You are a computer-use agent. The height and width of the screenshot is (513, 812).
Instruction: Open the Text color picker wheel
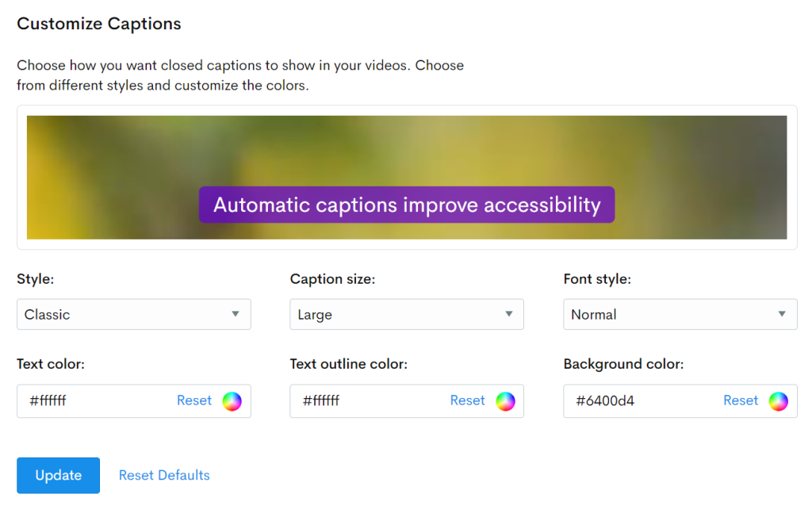pyautogui.click(x=232, y=401)
